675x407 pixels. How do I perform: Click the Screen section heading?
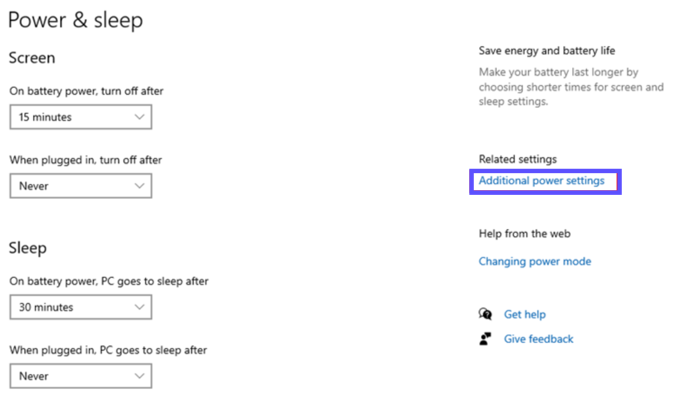tap(32, 58)
